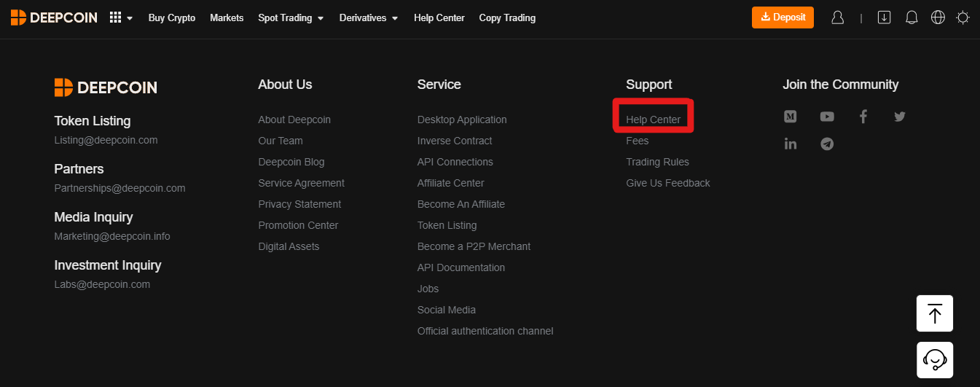This screenshot has width=980, height=387.
Task: Open the Twitter bird icon
Action: (900, 117)
